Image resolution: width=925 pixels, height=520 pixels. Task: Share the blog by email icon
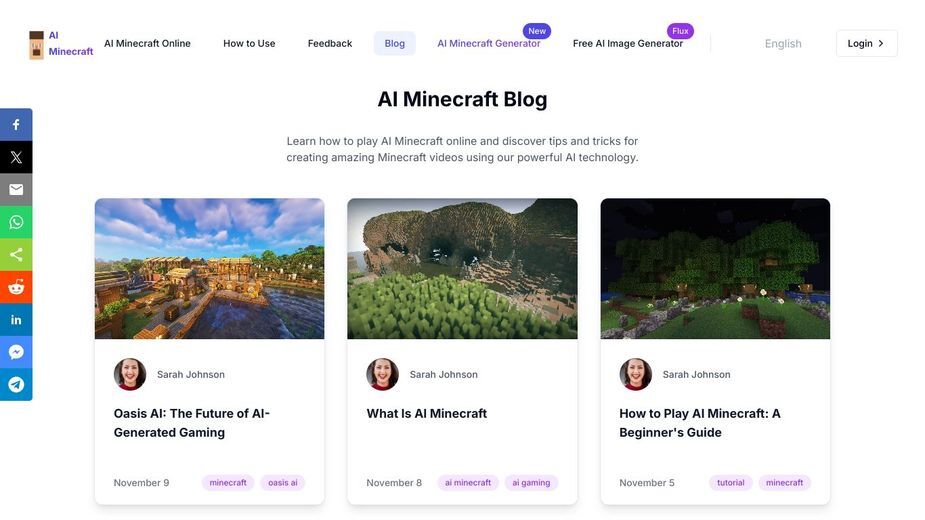point(16,189)
